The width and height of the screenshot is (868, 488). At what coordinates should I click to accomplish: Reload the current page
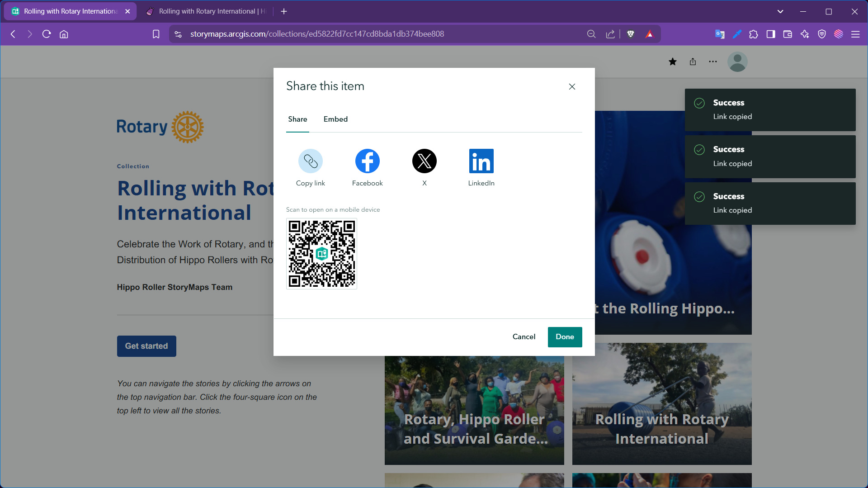[47, 34]
